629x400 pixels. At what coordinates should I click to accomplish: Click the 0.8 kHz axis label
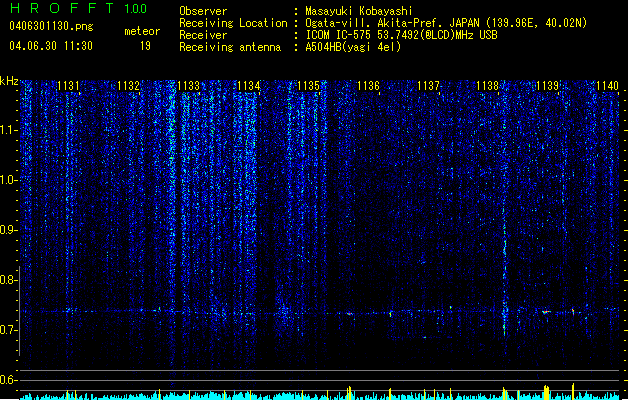tap(9, 280)
